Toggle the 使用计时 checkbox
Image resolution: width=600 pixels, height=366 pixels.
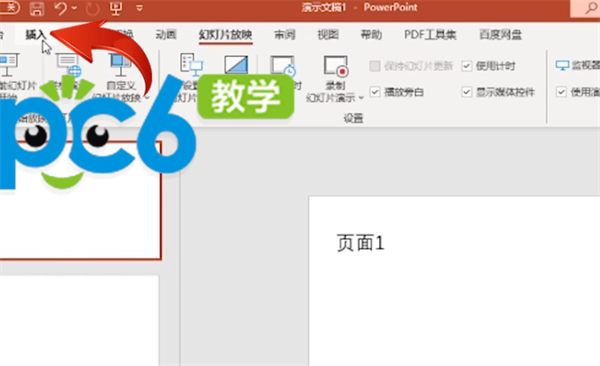click(466, 66)
